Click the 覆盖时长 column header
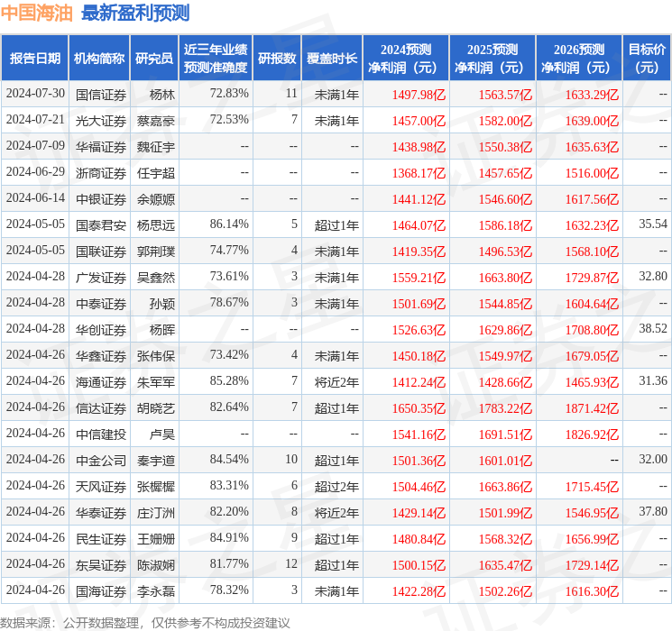 [x=332, y=59]
